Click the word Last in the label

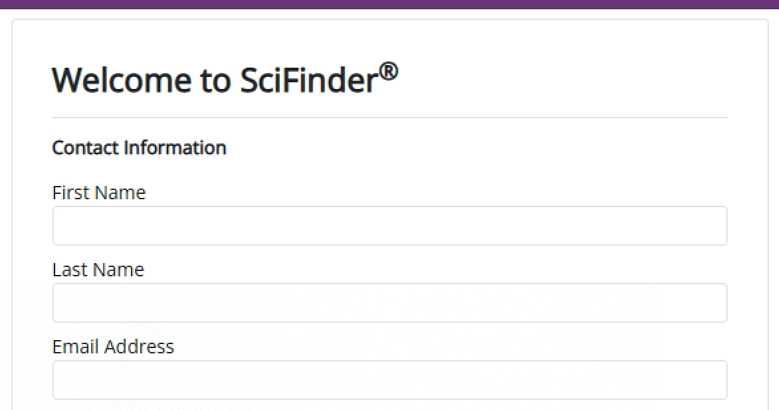point(68,270)
